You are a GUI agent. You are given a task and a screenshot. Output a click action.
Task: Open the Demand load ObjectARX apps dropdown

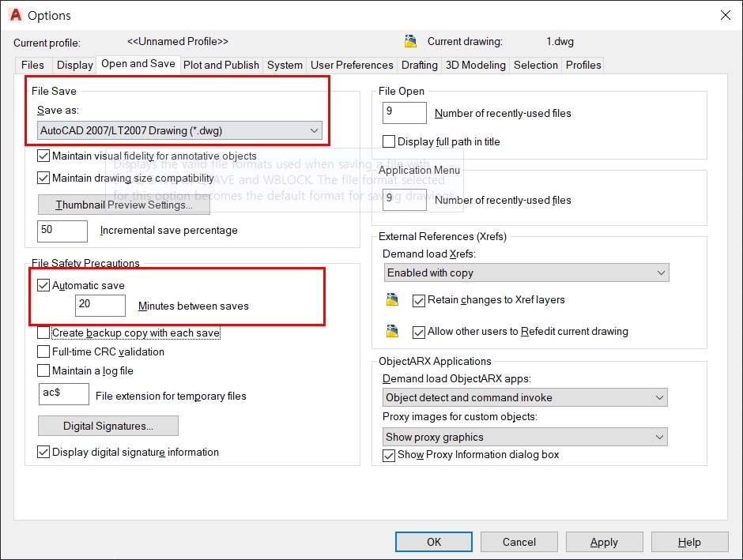point(525,397)
